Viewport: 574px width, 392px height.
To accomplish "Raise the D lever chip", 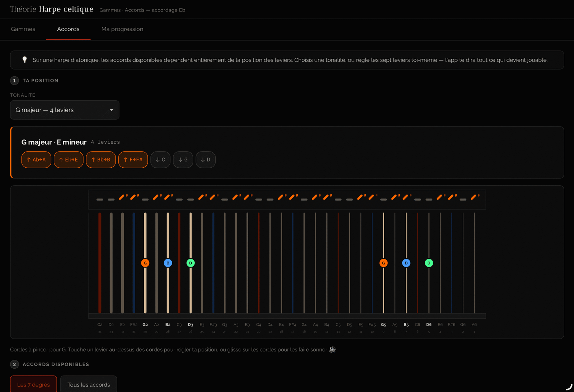I will tap(206, 159).
